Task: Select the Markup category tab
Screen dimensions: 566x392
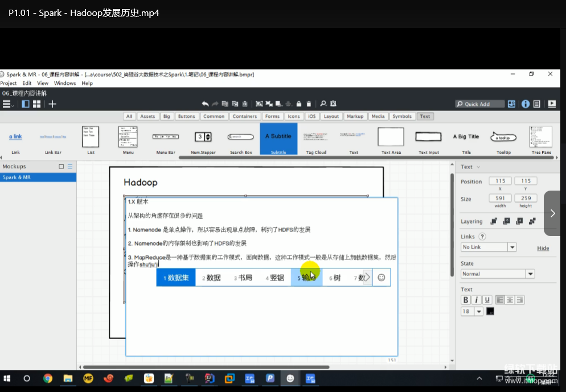Action: pyautogui.click(x=355, y=116)
